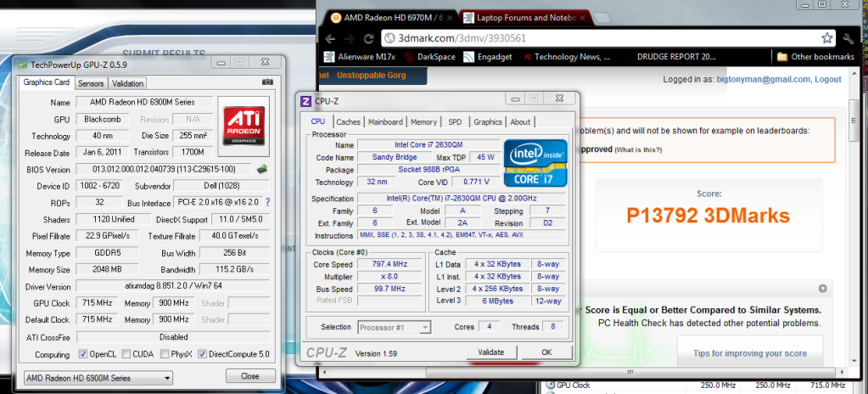
Task: Open the AMD Radeon HD 6900M Series dropdown
Action: tap(97, 378)
